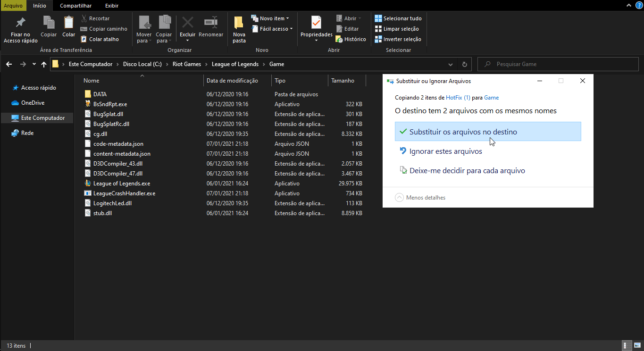Select Este Computador in the sidebar
644x351 pixels.
click(x=37, y=118)
